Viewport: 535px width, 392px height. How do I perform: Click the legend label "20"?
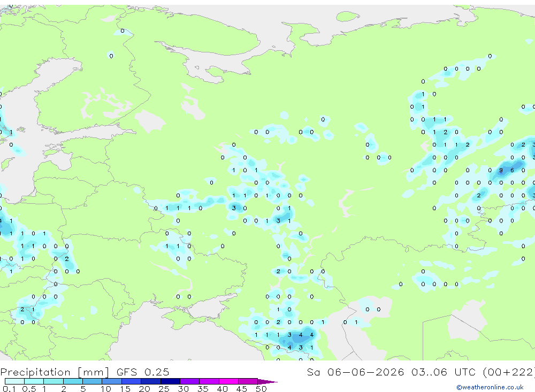(144, 389)
